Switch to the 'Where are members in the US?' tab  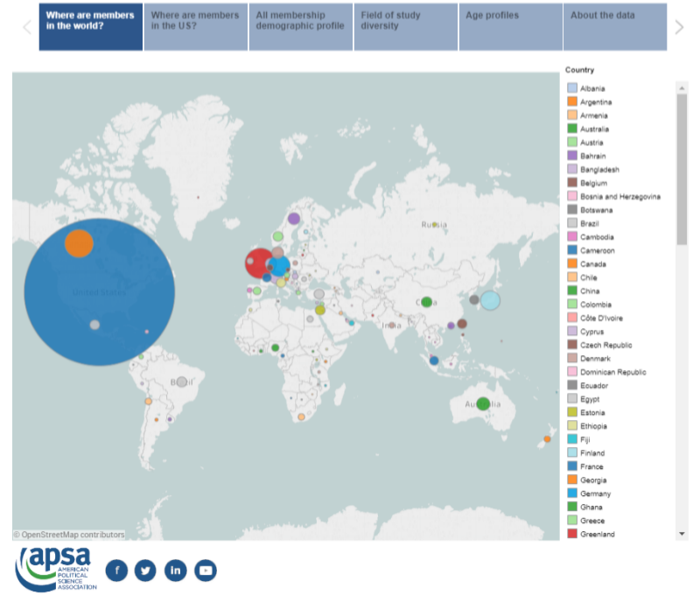click(194, 27)
